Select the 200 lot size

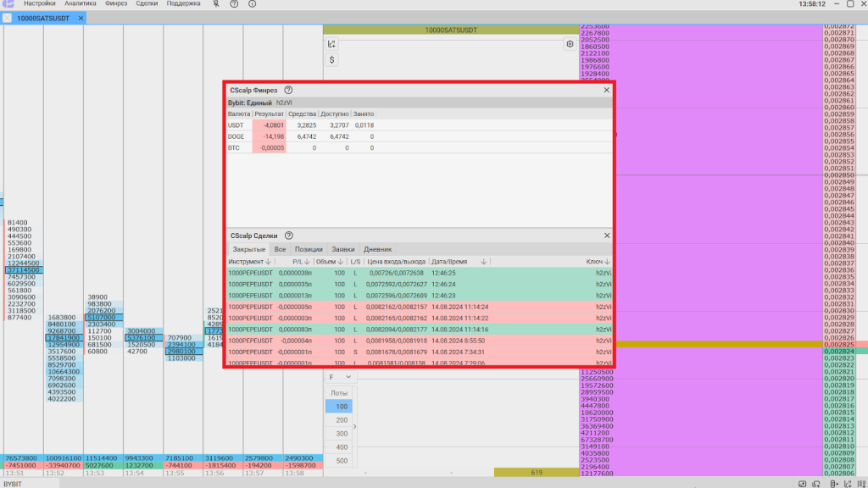point(341,420)
